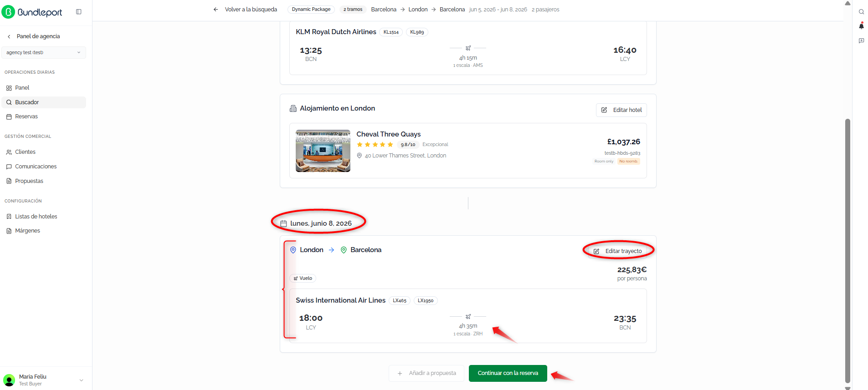Open Márgenes in the sidebar

44,231
